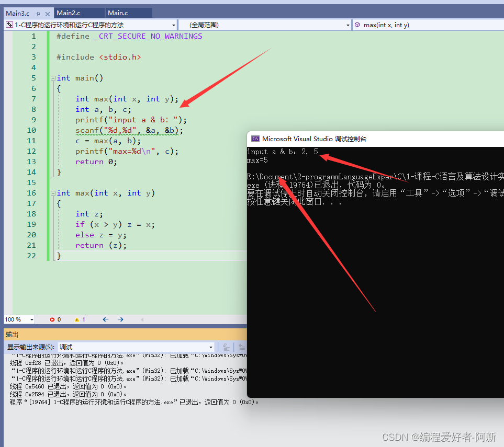Open the global scope (全局范围) dropdown

348,25
